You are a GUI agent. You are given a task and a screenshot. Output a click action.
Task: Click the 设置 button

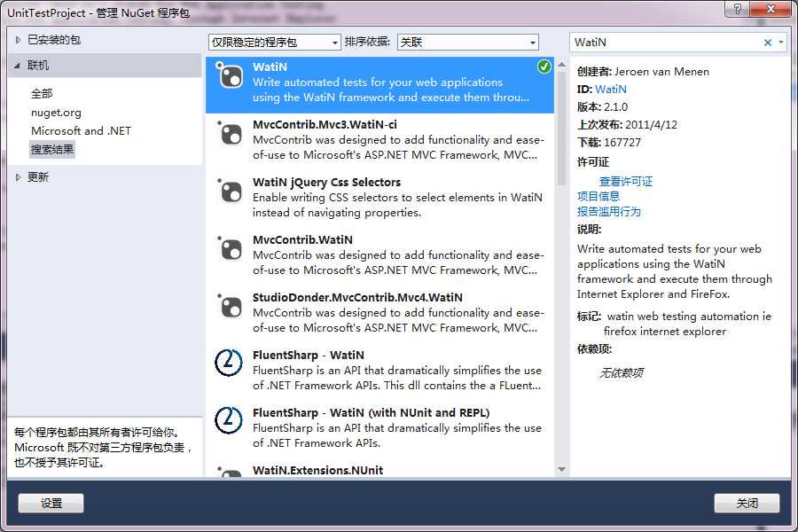(x=51, y=504)
